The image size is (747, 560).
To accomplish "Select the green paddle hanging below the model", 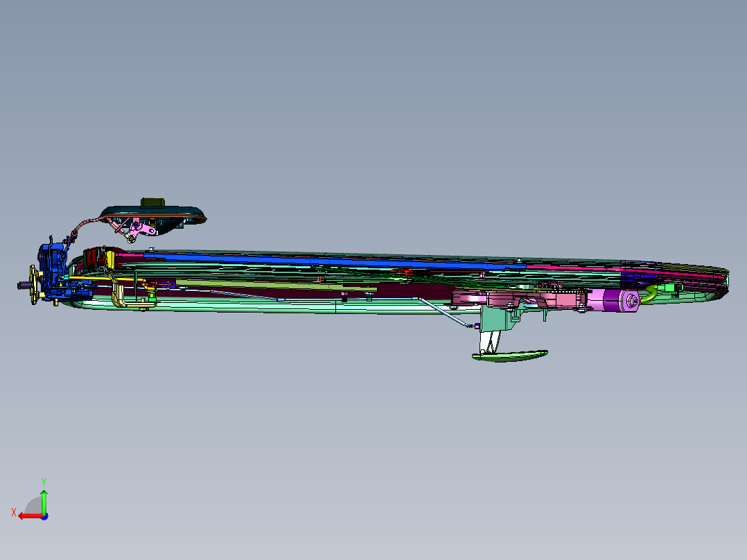I will (510, 356).
